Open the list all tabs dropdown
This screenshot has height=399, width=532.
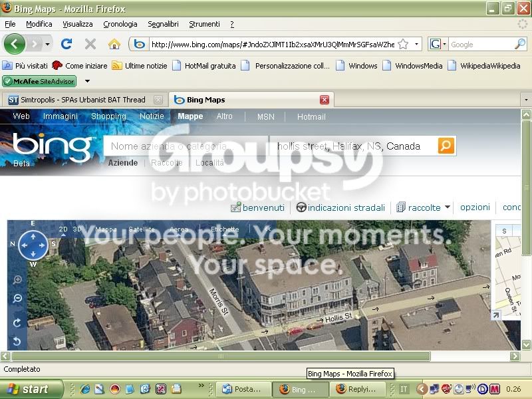tap(526, 100)
